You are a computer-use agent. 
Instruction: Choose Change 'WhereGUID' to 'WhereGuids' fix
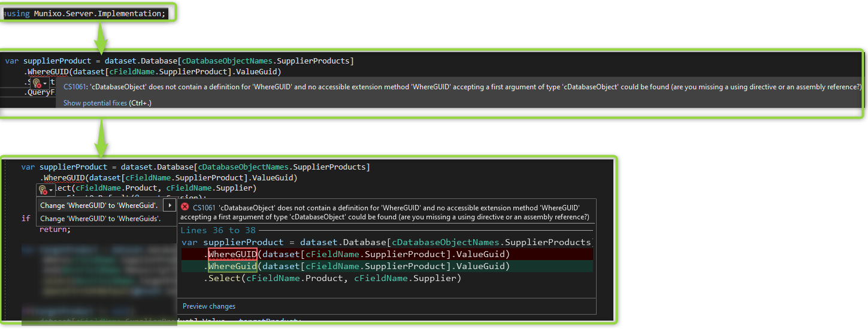point(100,219)
